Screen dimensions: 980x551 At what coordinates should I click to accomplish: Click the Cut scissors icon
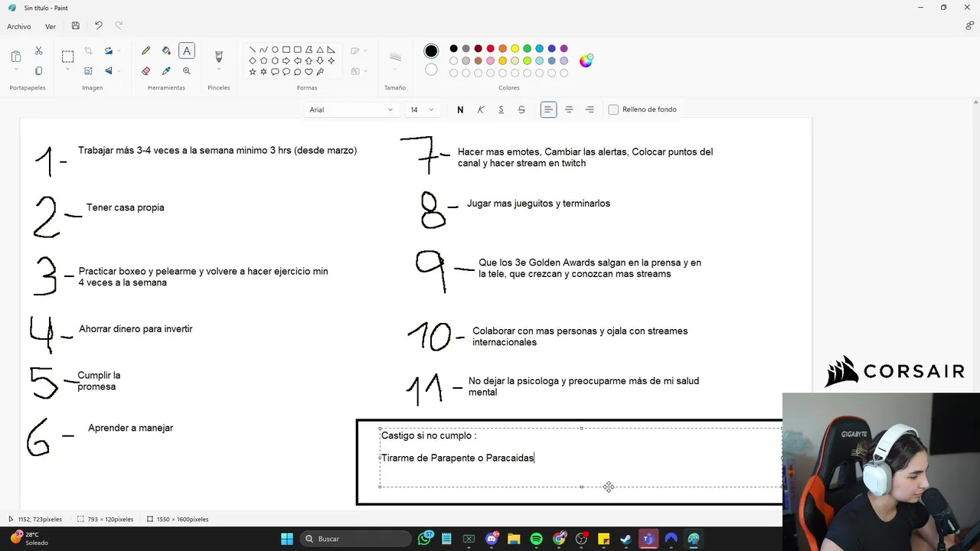(x=38, y=51)
